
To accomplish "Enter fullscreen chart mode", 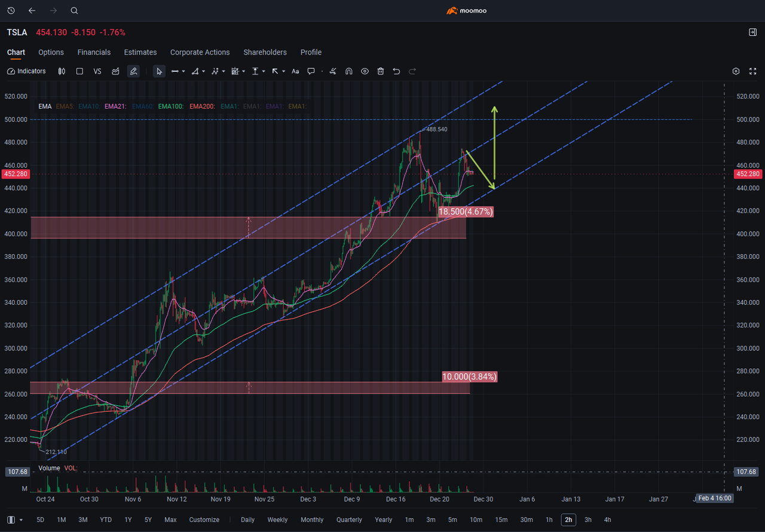I will (x=752, y=71).
